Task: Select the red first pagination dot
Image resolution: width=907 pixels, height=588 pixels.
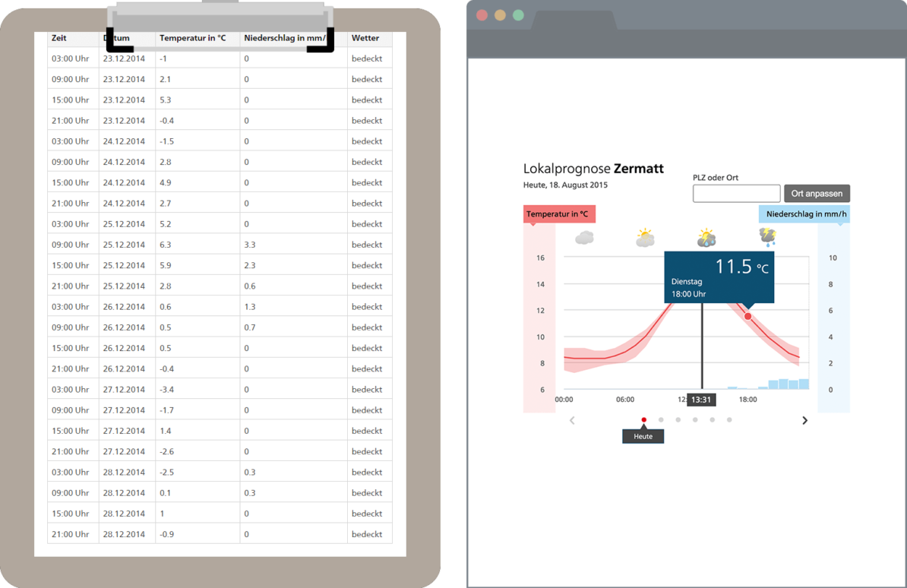Action: [644, 419]
